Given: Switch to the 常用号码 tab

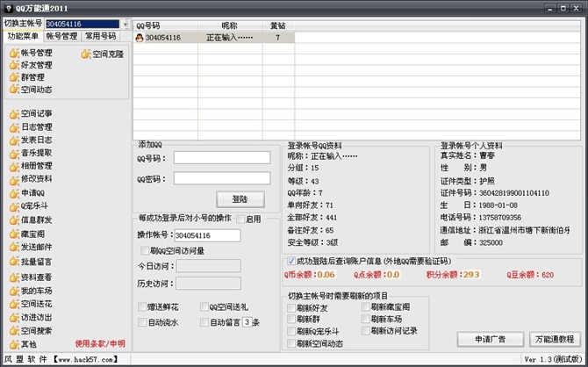Looking at the screenshot, I should pyautogui.click(x=100, y=37).
